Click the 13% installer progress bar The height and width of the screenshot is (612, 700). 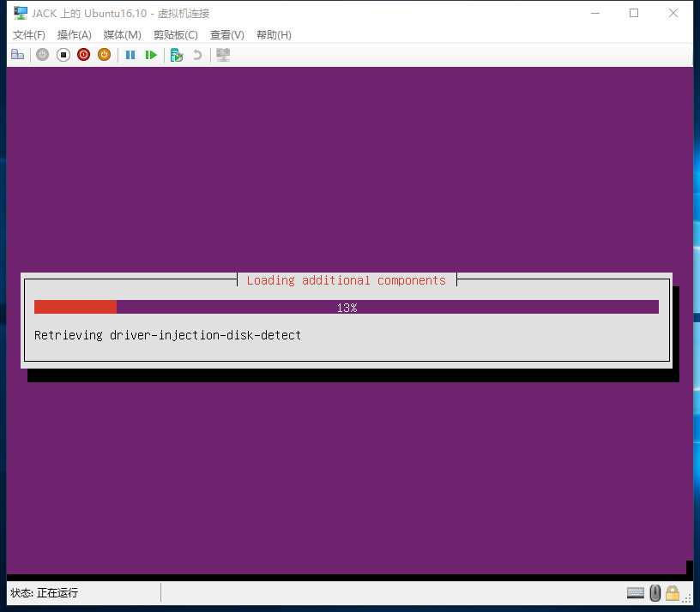[x=347, y=307]
